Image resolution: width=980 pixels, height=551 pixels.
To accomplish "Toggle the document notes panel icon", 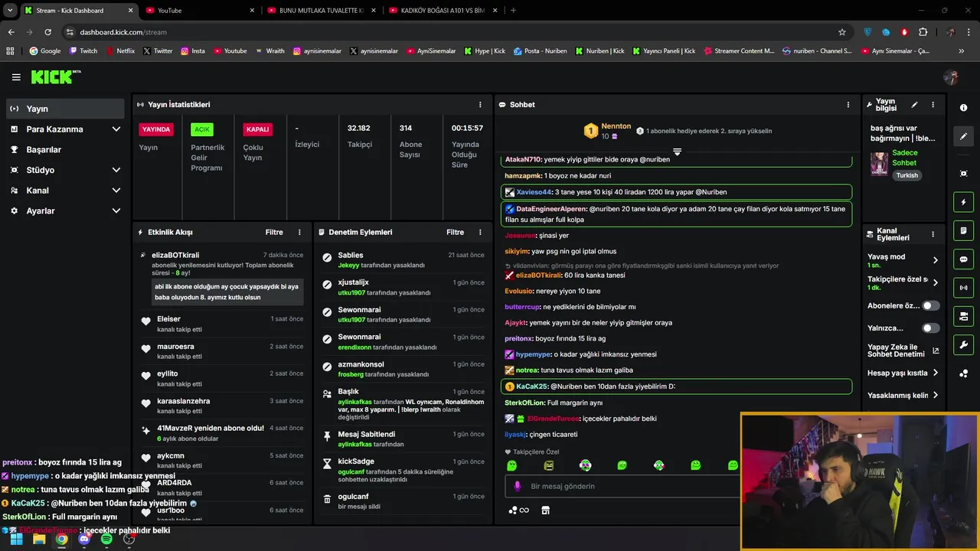I will coord(964,230).
